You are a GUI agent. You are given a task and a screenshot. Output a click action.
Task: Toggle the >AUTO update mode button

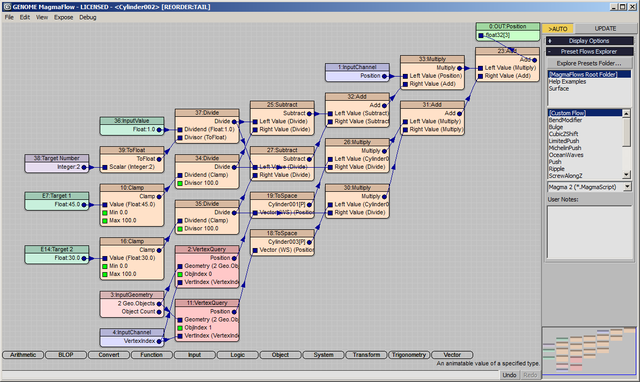558,29
